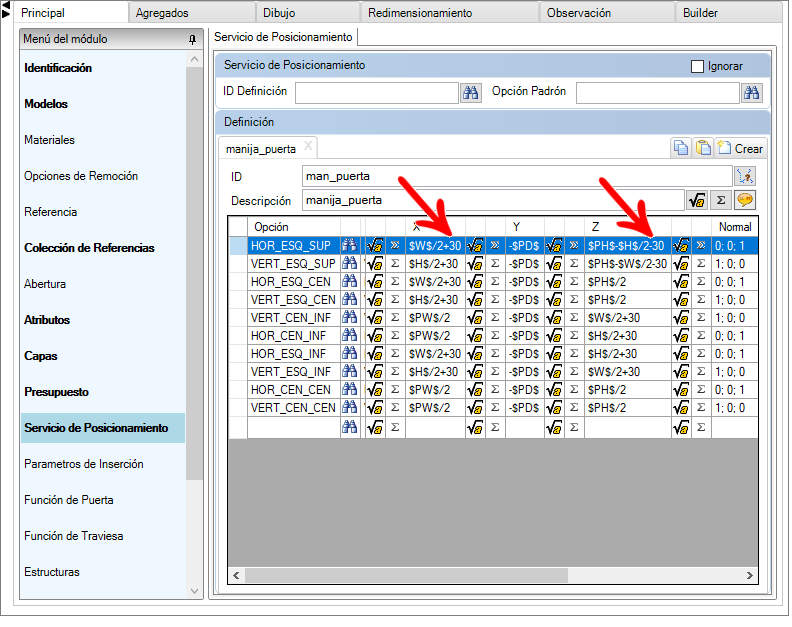Open formula icon after X value in HOR_ESQ_INF row

475,354
